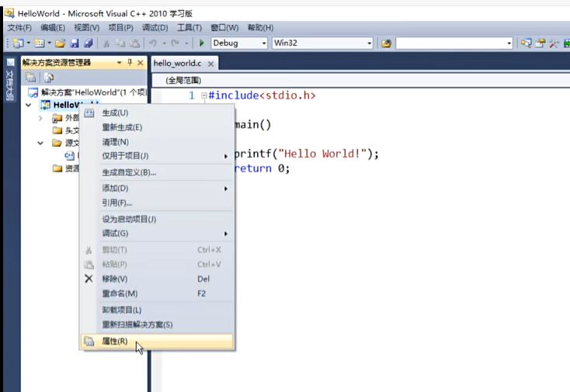
Task: Open the 帮助(H) menu
Action: pos(260,28)
